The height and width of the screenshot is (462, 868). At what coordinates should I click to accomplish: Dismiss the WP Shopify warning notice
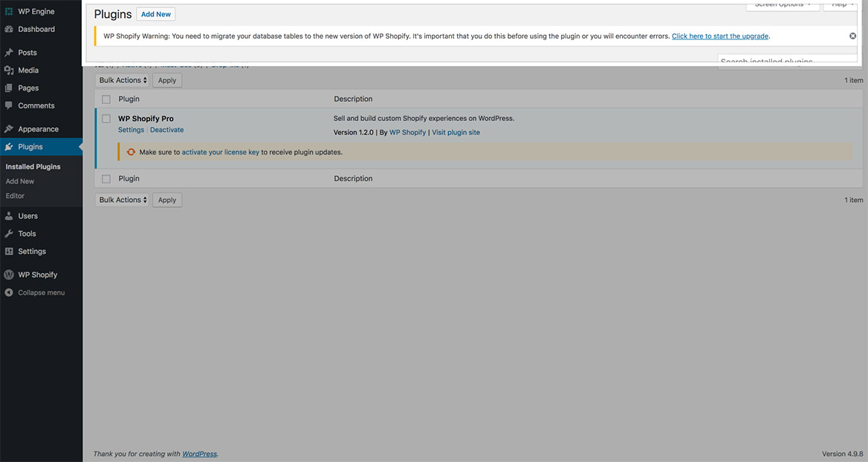coord(852,36)
